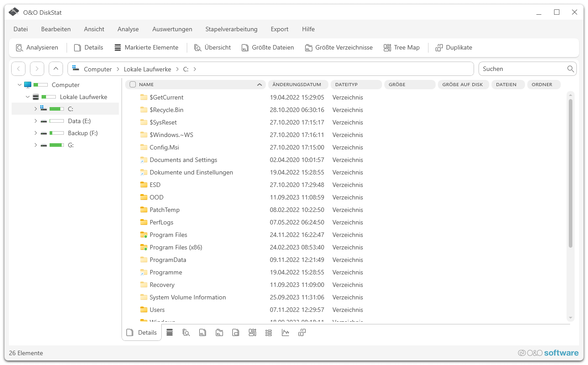Click the Users folder icon
Image resolution: width=588 pixels, height=365 pixels.
coord(143,310)
